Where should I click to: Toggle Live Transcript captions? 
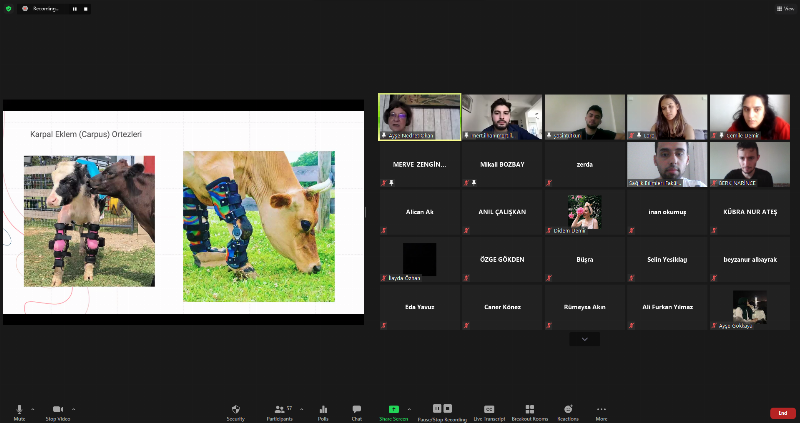489,410
